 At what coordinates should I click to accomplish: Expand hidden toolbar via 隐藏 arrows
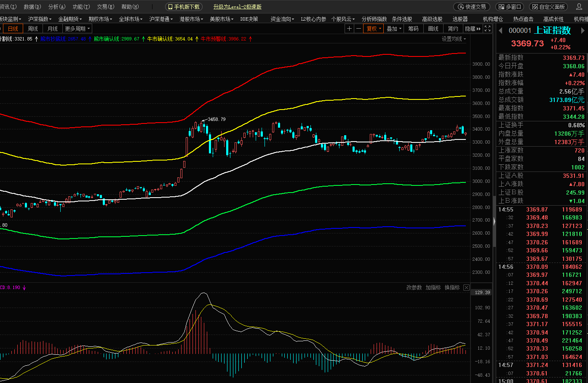tap(473, 29)
